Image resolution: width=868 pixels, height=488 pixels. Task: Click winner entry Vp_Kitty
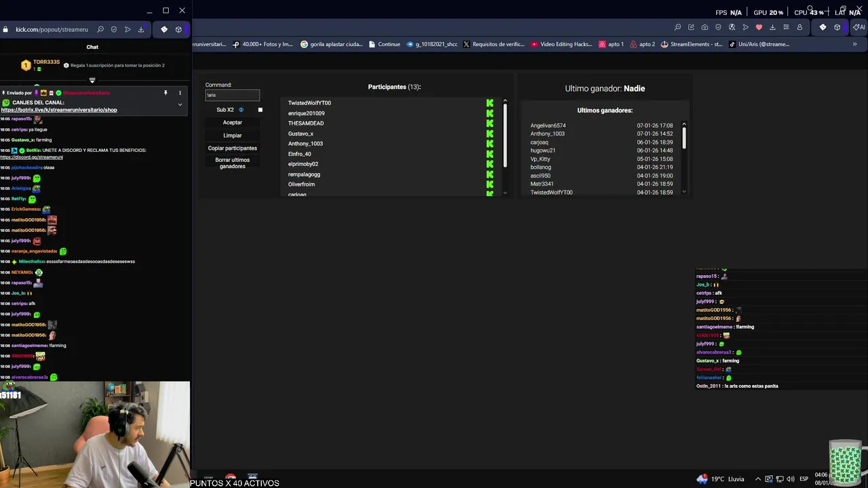point(540,159)
